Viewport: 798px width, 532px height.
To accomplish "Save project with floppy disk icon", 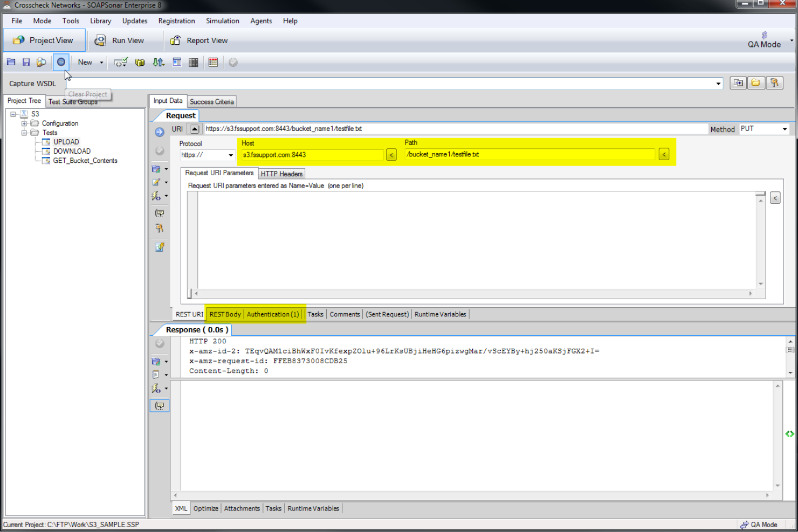I will pos(26,62).
